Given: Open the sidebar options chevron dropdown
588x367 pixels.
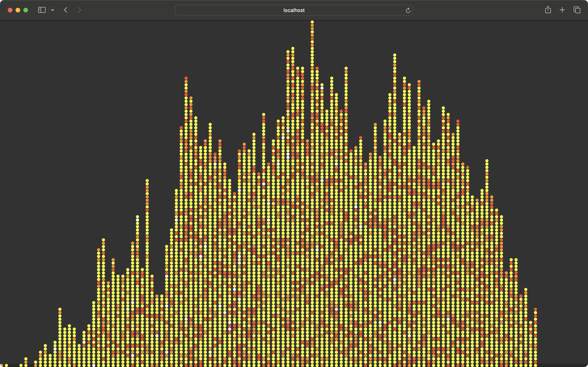Looking at the screenshot, I should coord(52,10).
